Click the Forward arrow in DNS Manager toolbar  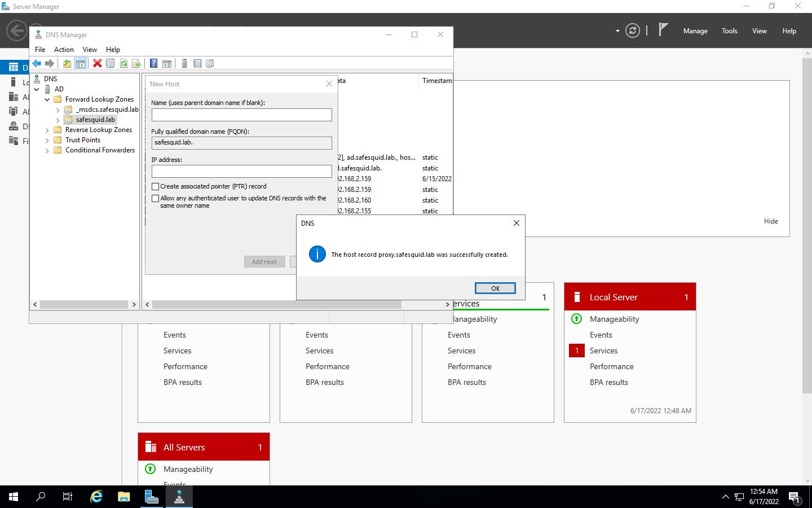(x=50, y=63)
